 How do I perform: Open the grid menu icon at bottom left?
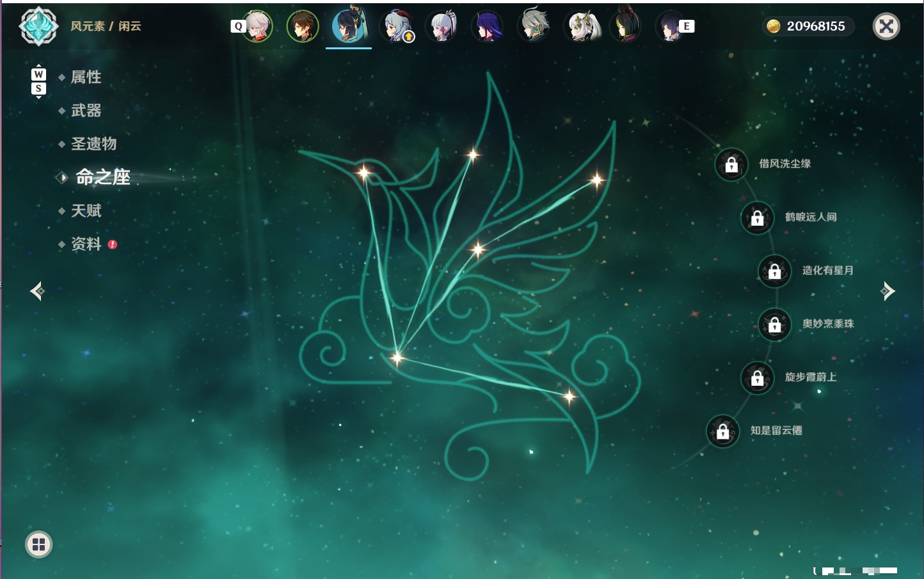(38, 544)
